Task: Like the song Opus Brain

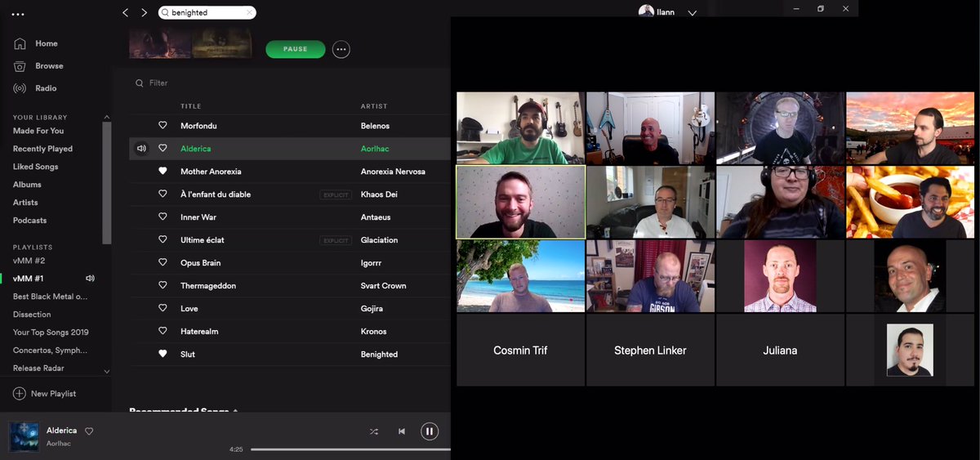Action: pos(163,263)
